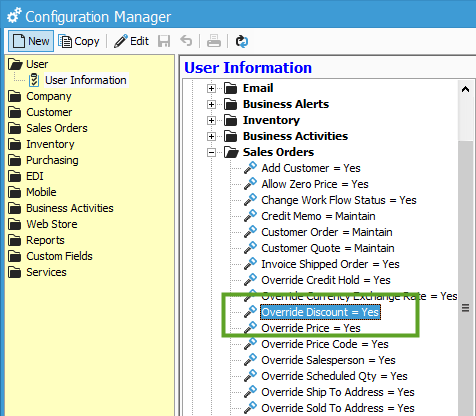Select Override Price = Yes setting
Screen dimensions: 476x416
(311, 328)
